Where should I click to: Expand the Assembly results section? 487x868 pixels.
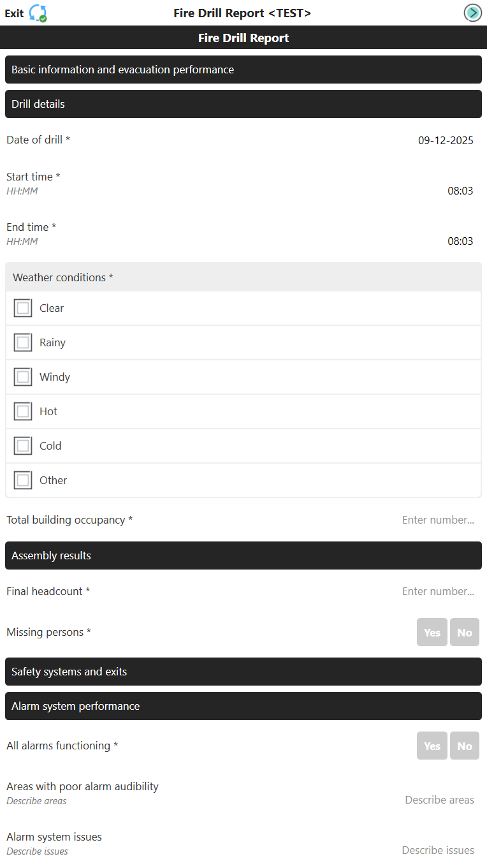(x=243, y=555)
